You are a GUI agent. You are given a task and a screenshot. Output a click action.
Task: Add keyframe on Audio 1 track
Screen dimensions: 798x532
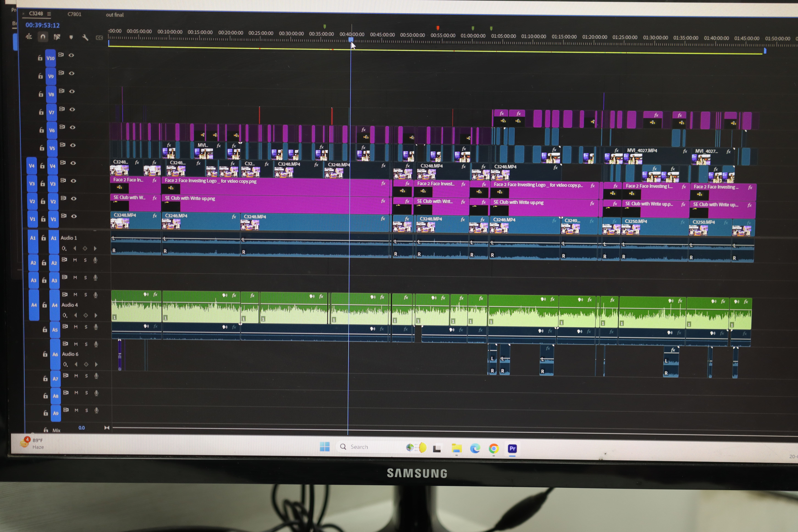pyautogui.click(x=85, y=248)
